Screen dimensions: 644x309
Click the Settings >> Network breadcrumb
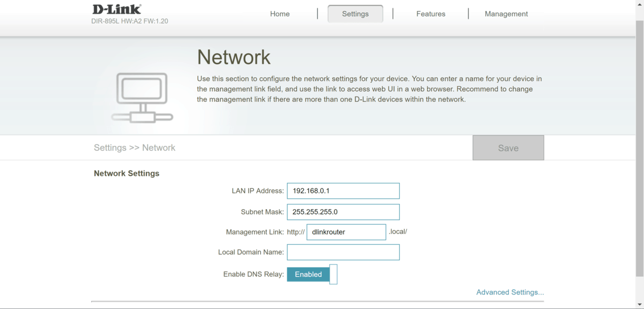point(135,148)
